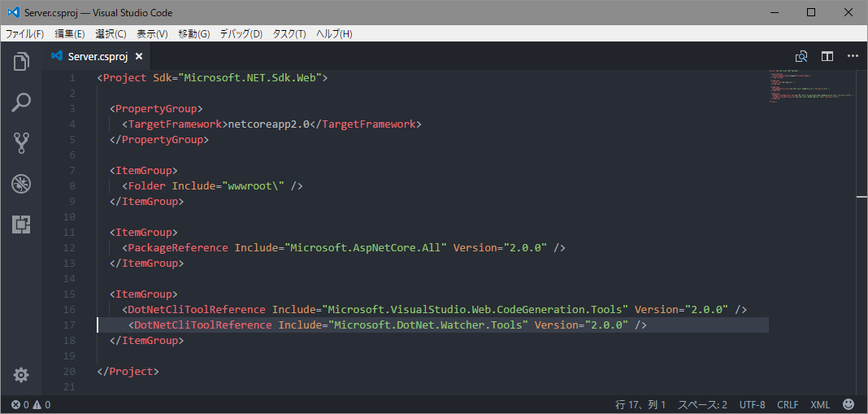
Task: Open the Explorer view in activity bar
Action: pyautogui.click(x=21, y=61)
